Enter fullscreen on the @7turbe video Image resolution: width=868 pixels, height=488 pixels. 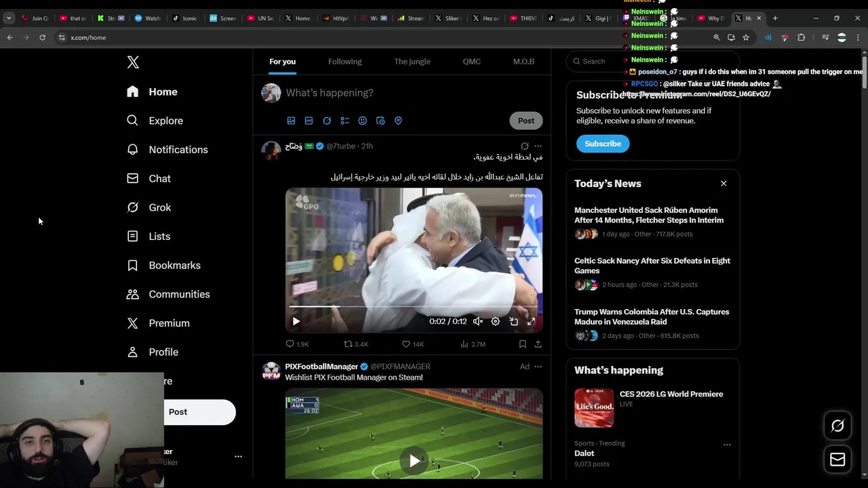coord(531,321)
